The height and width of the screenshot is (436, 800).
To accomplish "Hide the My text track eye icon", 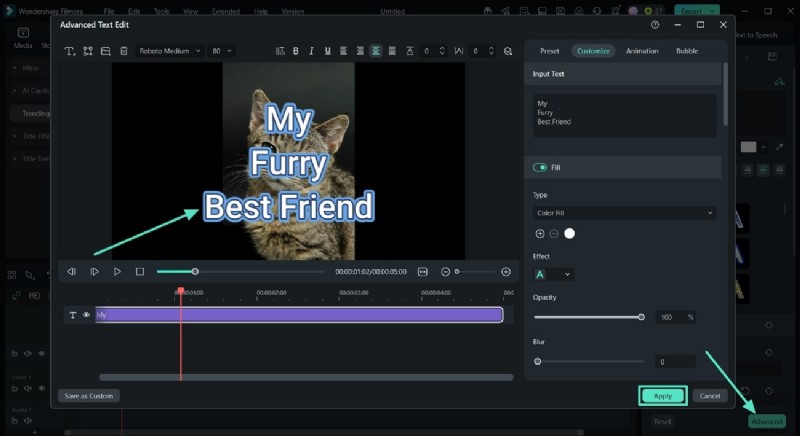I will [86, 315].
